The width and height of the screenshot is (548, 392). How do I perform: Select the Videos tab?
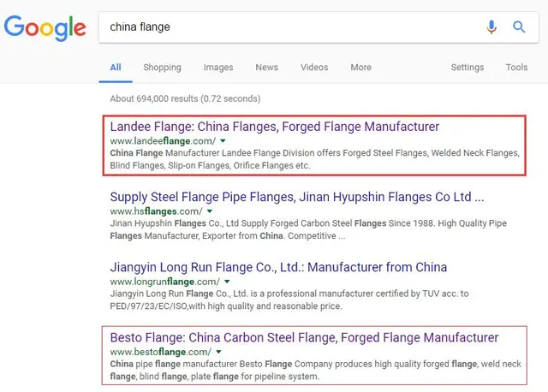point(314,68)
